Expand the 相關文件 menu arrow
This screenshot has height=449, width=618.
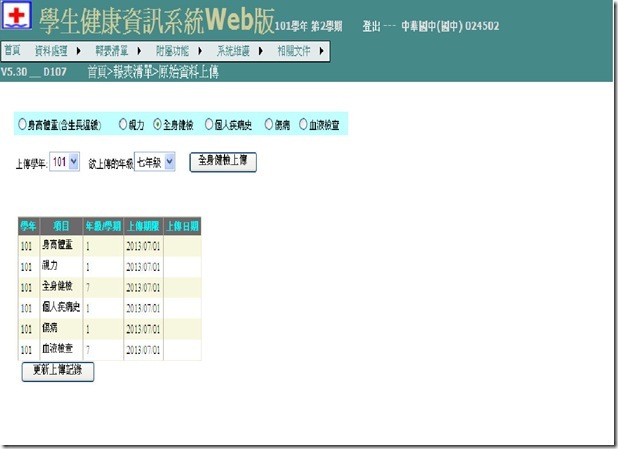[322, 51]
